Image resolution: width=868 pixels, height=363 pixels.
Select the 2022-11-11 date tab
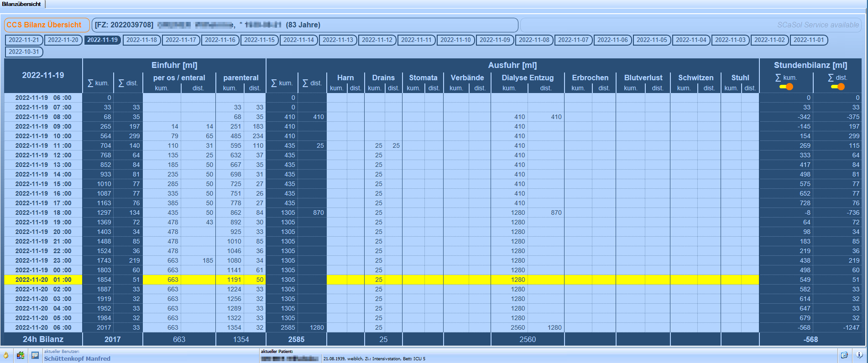click(x=416, y=40)
